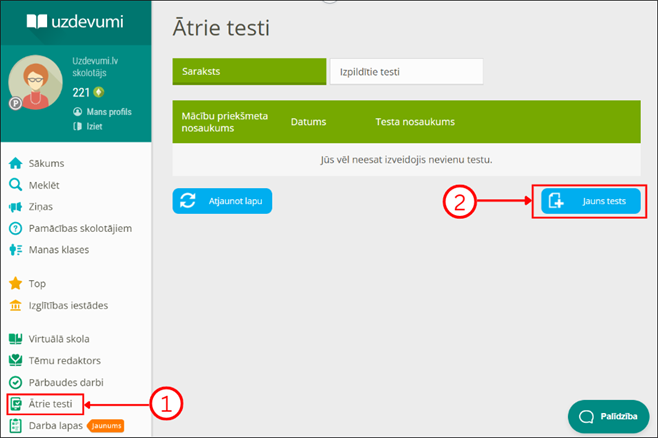This screenshot has height=438, width=658.
Task: Open Tēmu redaktors
Action: click(65, 360)
